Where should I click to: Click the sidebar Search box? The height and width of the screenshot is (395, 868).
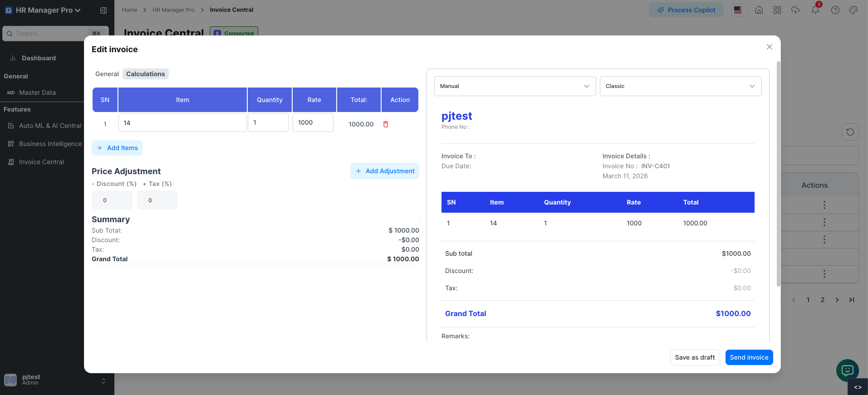pyautogui.click(x=55, y=34)
